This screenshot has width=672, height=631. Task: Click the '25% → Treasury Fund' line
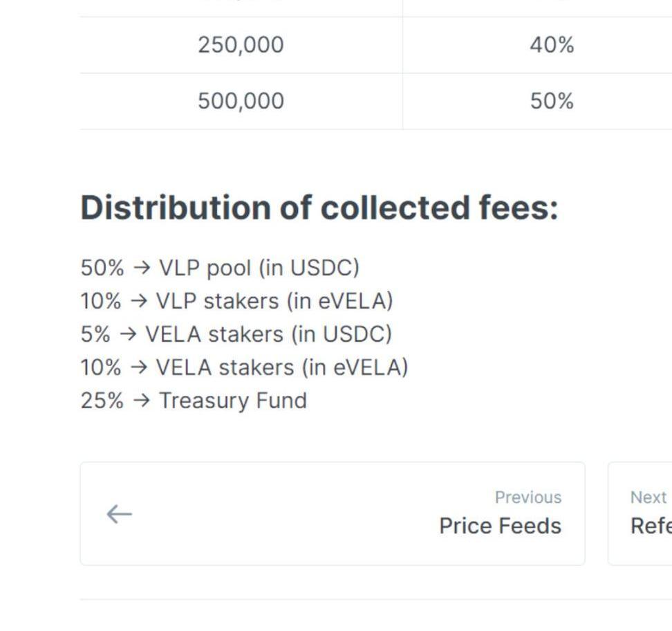194,401
